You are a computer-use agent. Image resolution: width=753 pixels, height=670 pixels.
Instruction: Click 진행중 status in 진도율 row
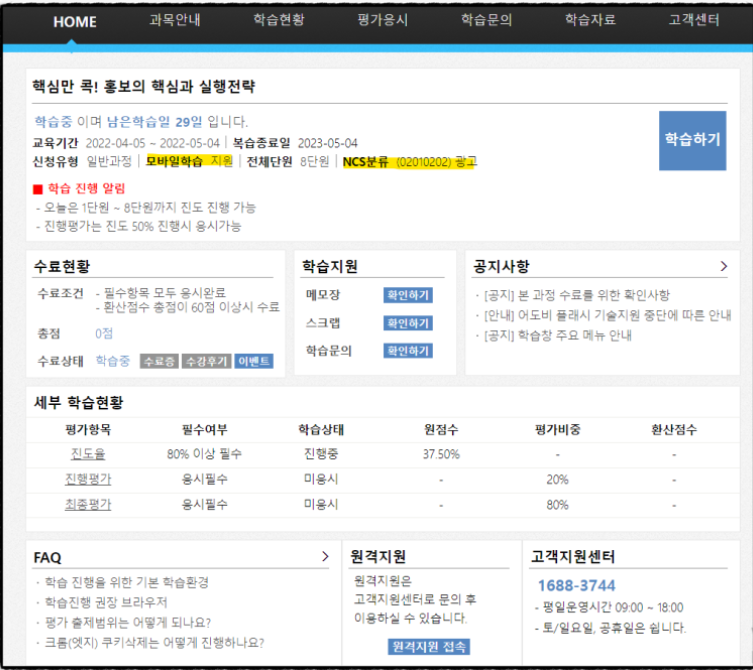tap(321, 454)
